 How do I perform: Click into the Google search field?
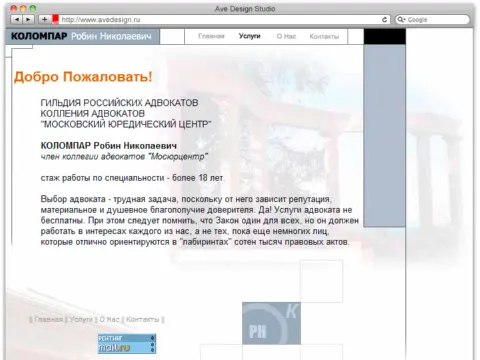(x=432, y=20)
